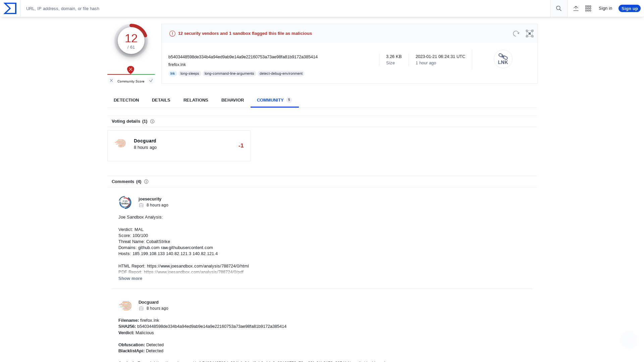
Task: Click calendar icon on joesecurity comment
Action: click(141, 205)
